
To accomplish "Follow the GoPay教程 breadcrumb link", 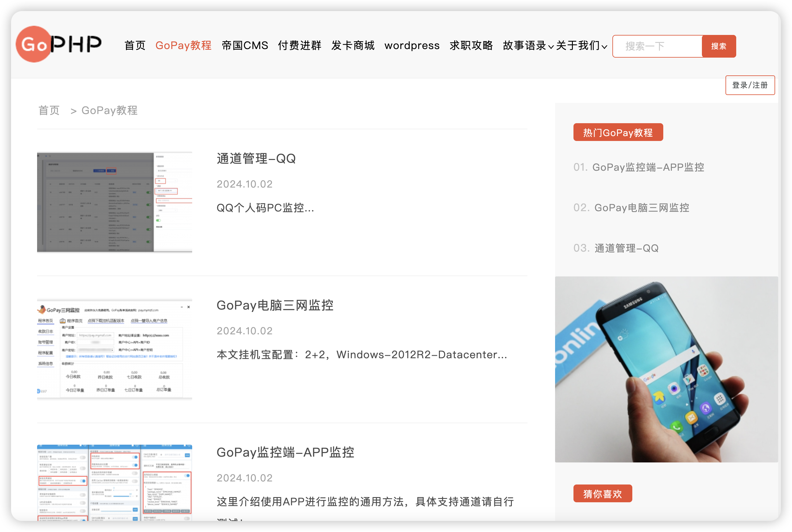I will (109, 110).
